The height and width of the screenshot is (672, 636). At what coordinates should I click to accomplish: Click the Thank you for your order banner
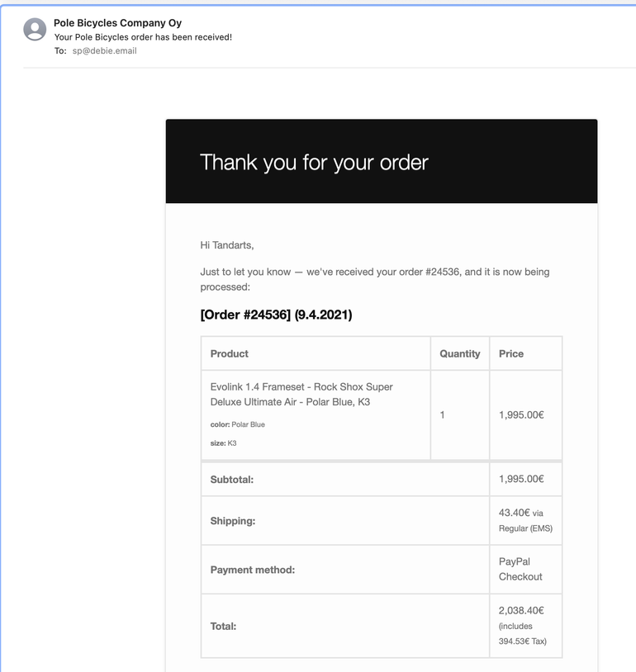tap(314, 162)
